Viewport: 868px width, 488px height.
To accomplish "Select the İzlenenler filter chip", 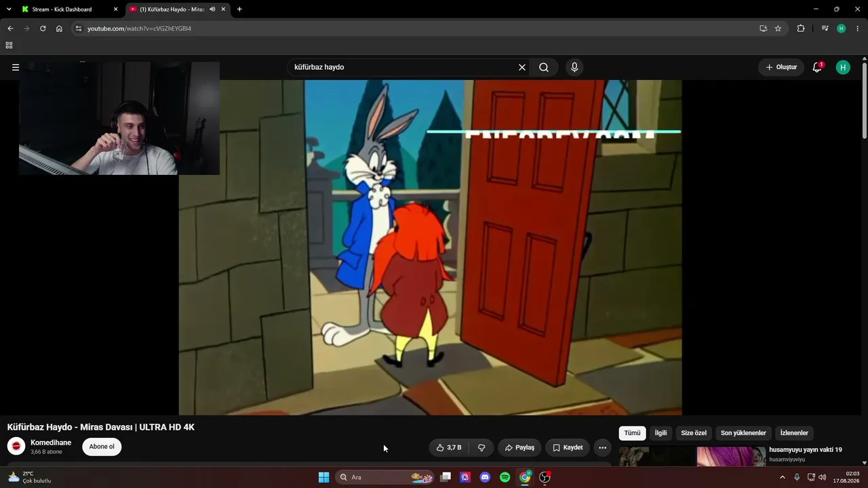I will tap(794, 433).
